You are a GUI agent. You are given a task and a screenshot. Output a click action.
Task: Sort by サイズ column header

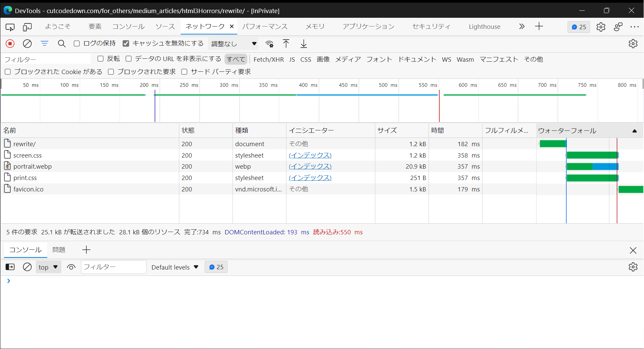click(x=402, y=130)
